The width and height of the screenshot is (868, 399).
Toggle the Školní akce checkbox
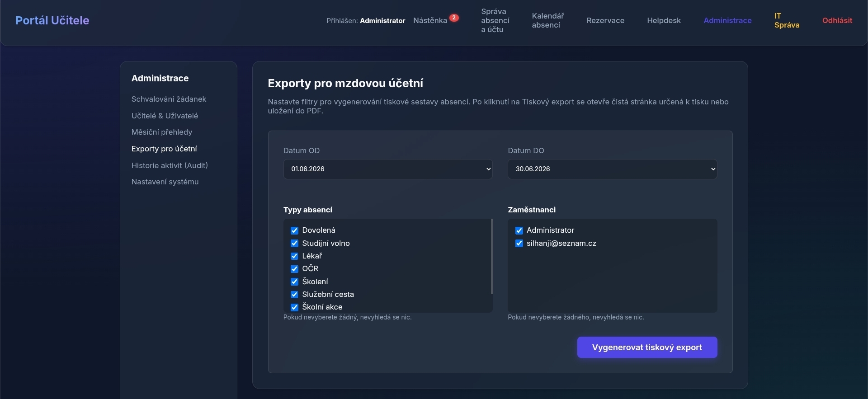294,307
